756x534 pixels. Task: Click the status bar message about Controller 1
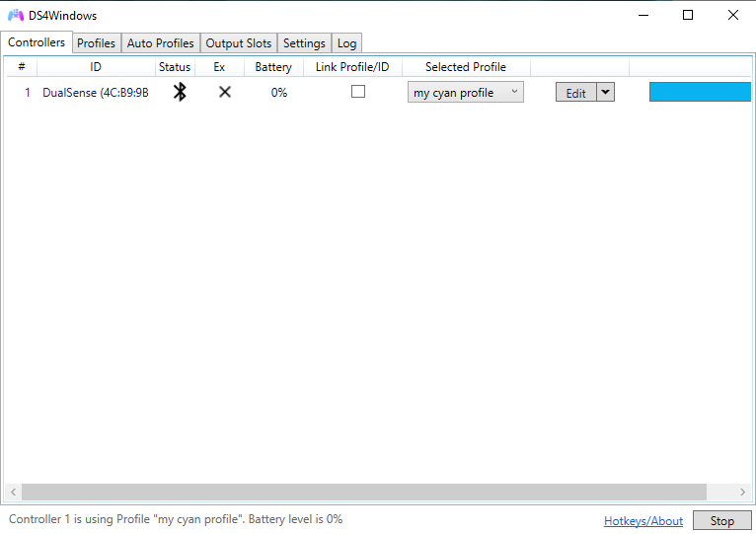[x=176, y=519]
